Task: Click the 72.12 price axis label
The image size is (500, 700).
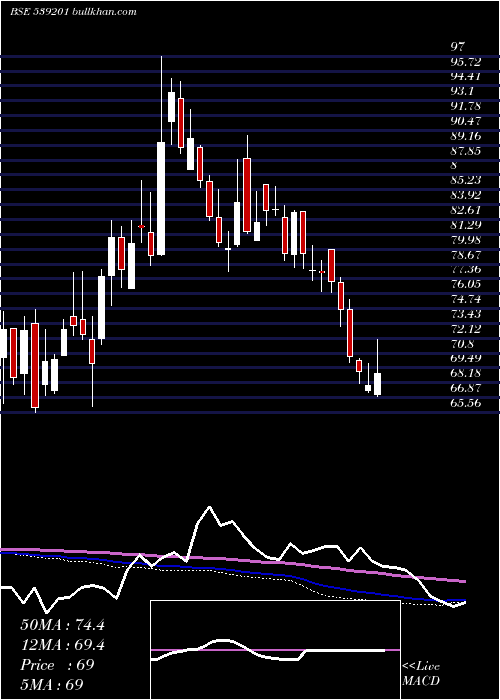Action: (x=466, y=329)
